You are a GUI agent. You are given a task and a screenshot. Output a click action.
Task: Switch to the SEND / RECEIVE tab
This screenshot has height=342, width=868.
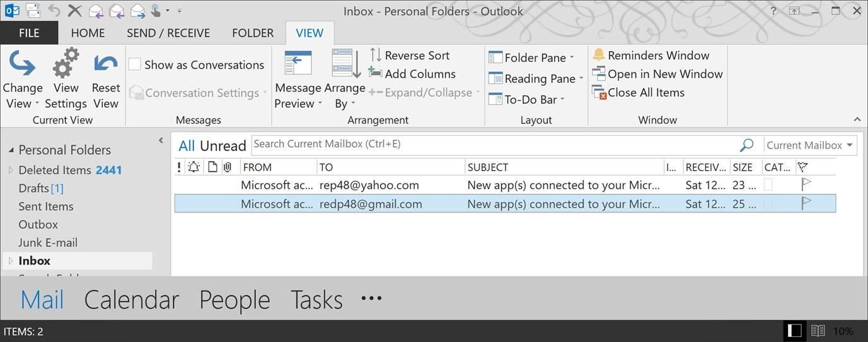point(168,33)
